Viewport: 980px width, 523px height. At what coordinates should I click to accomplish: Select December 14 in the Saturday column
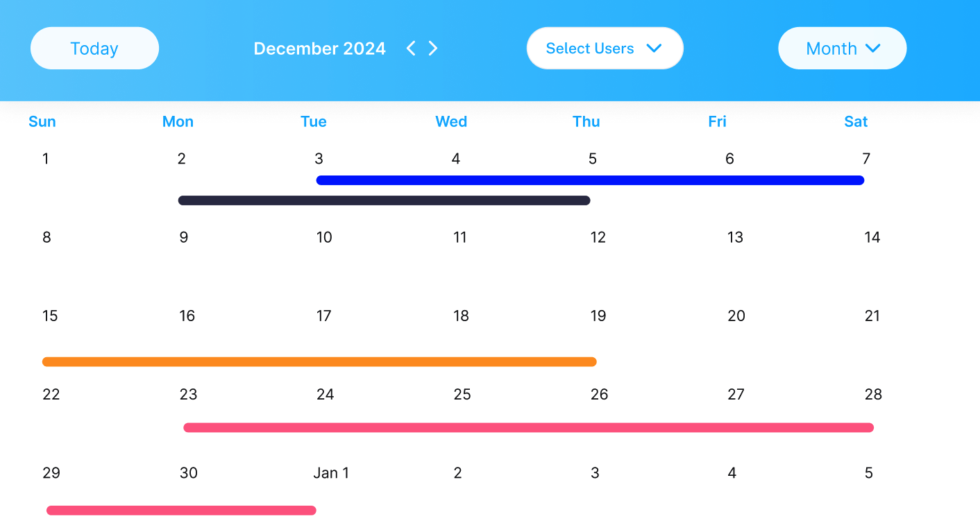pos(872,237)
